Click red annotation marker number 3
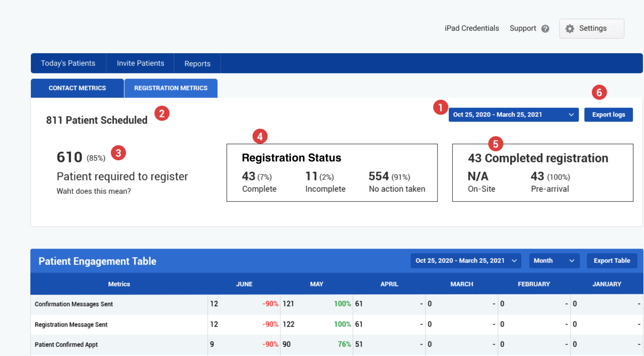 tap(118, 153)
